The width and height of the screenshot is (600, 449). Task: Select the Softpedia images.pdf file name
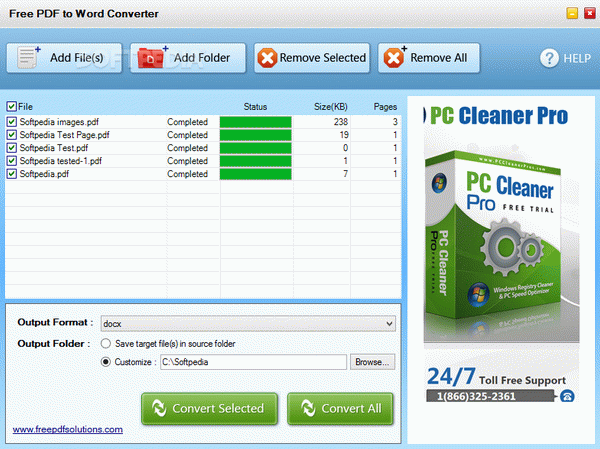(x=59, y=122)
